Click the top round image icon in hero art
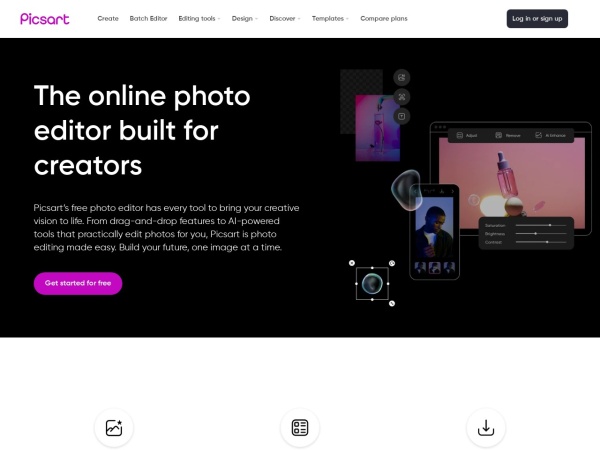 pos(401,78)
